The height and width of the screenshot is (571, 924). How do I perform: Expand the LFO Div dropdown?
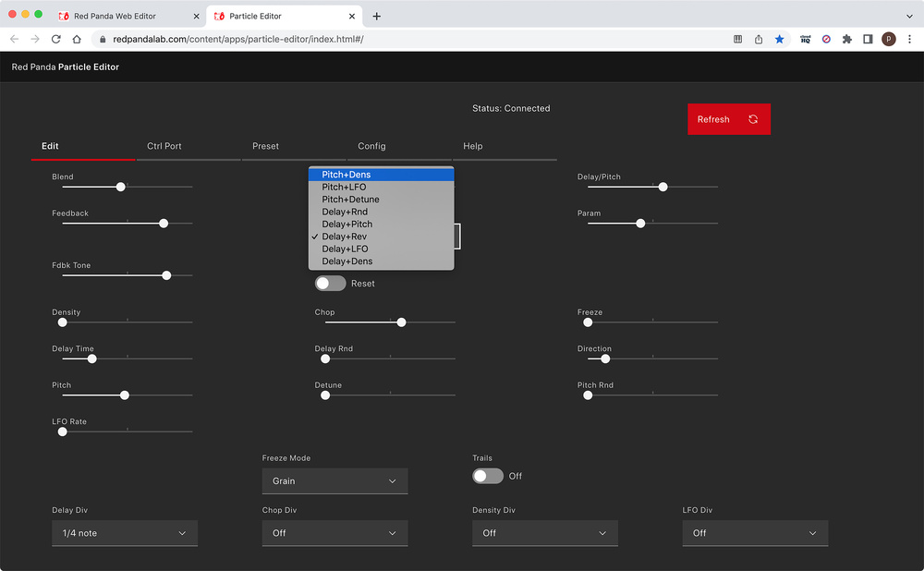755,533
